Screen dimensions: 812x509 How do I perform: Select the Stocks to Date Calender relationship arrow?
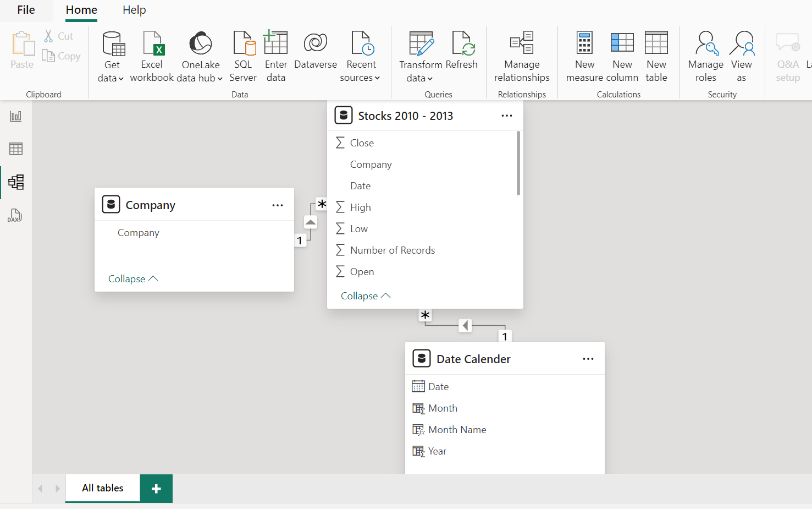(x=465, y=325)
